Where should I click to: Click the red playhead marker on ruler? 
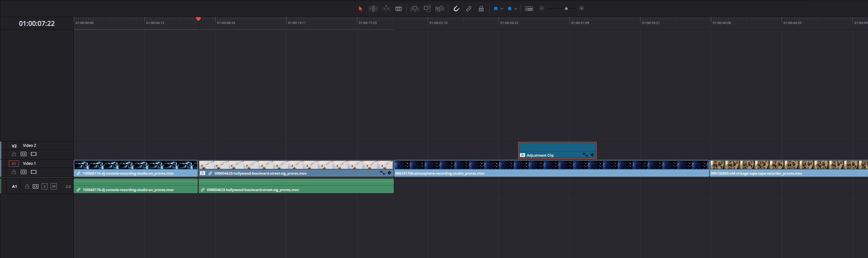tap(199, 19)
